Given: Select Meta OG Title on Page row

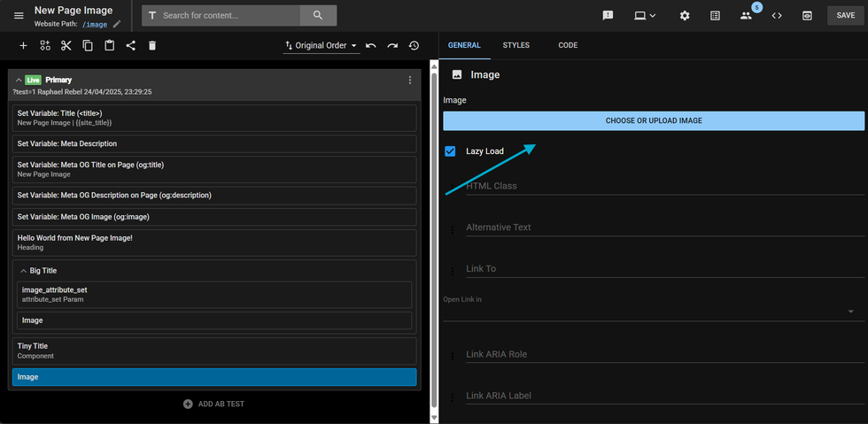Looking at the screenshot, I should (214, 169).
